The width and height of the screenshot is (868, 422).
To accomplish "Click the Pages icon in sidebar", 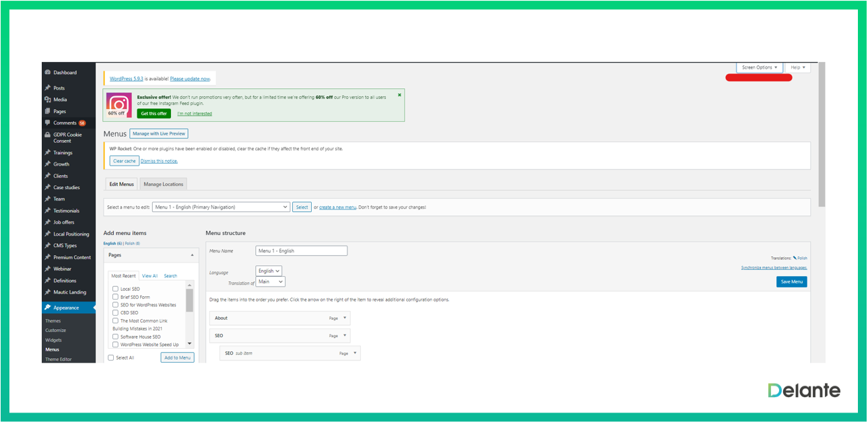I will click(x=47, y=111).
